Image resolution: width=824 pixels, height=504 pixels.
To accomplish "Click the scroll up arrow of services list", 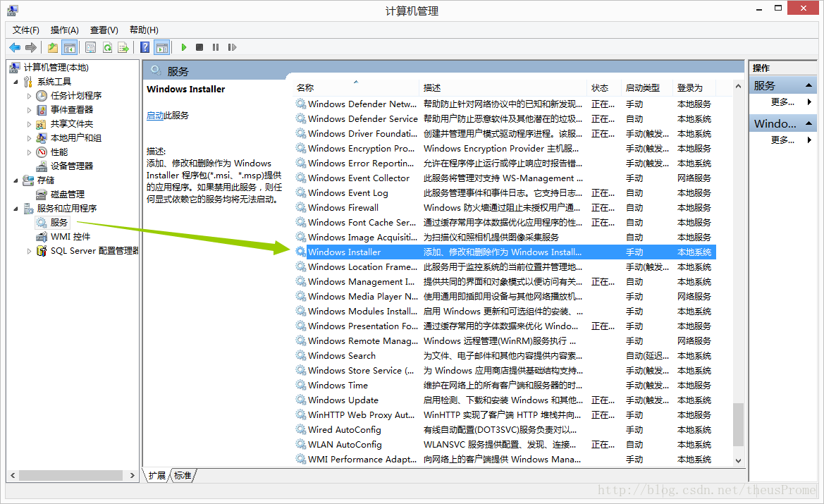I will pyautogui.click(x=738, y=86).
